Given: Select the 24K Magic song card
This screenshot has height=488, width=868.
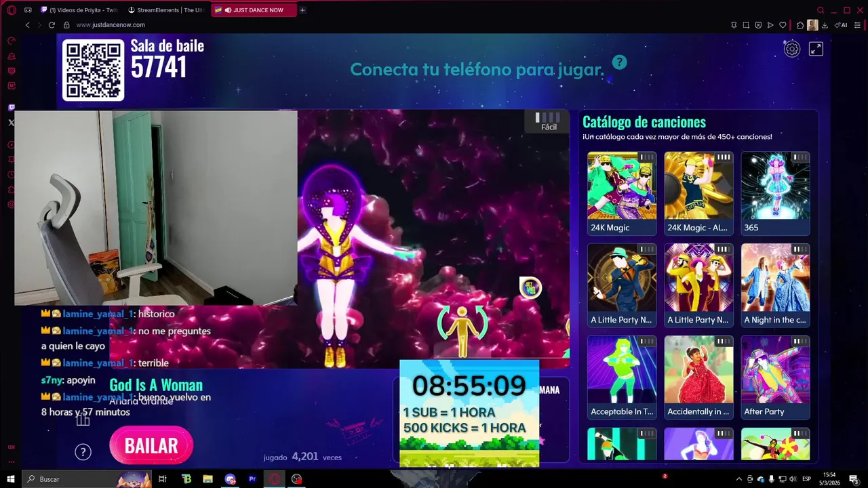Looking at the screenshot, I should click(x=622, y=193).
